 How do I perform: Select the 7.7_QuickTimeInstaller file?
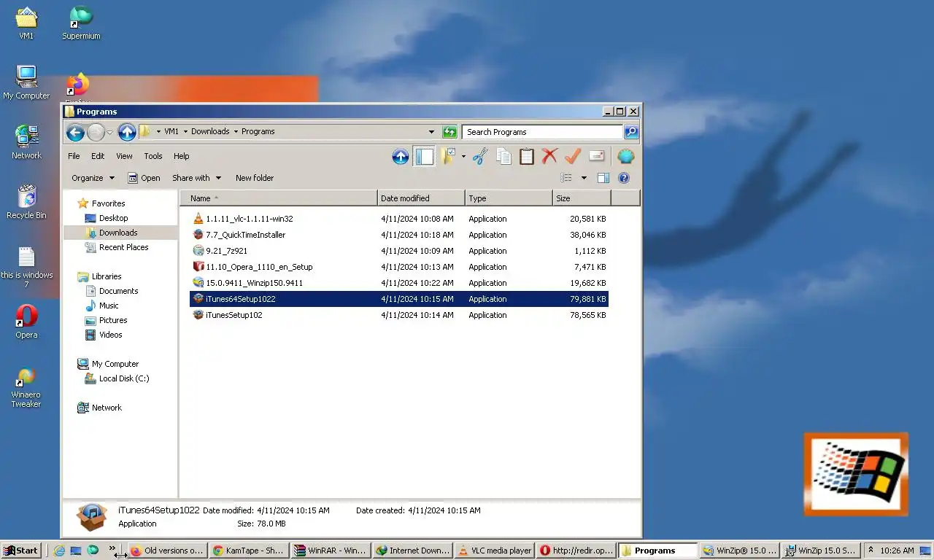[398, 235]
